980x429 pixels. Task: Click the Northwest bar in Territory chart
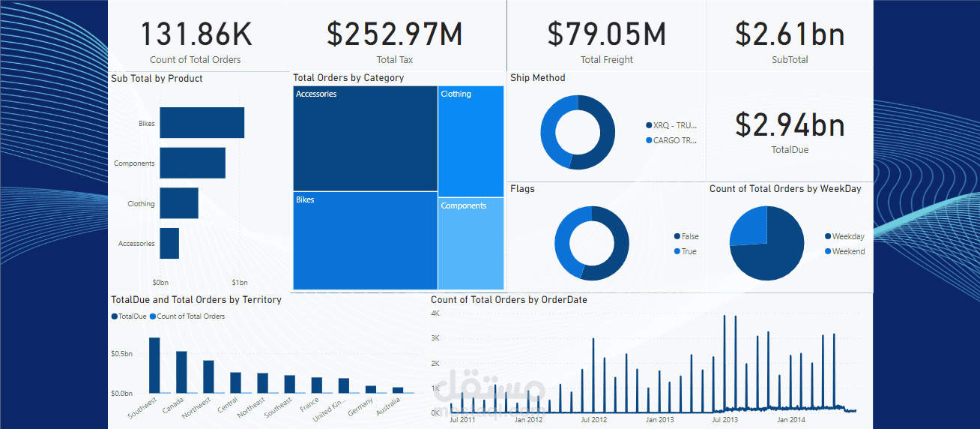pos(208,376)
